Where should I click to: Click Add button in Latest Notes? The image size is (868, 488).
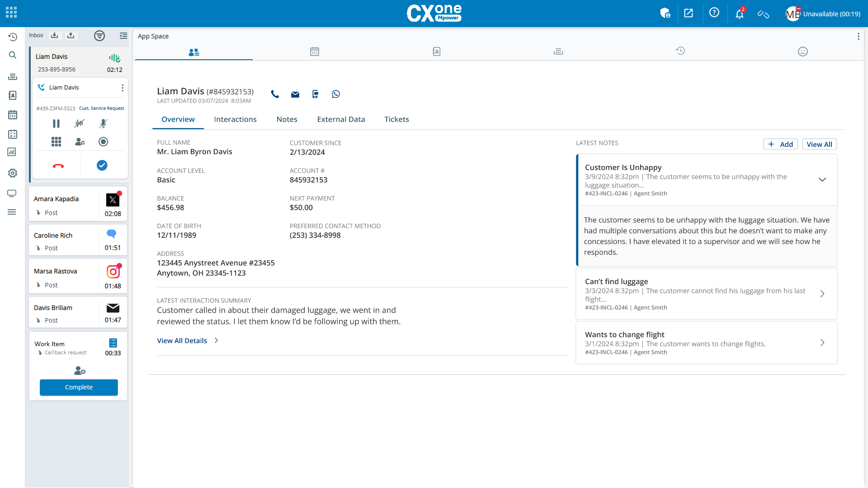click(x=780, y=144)
